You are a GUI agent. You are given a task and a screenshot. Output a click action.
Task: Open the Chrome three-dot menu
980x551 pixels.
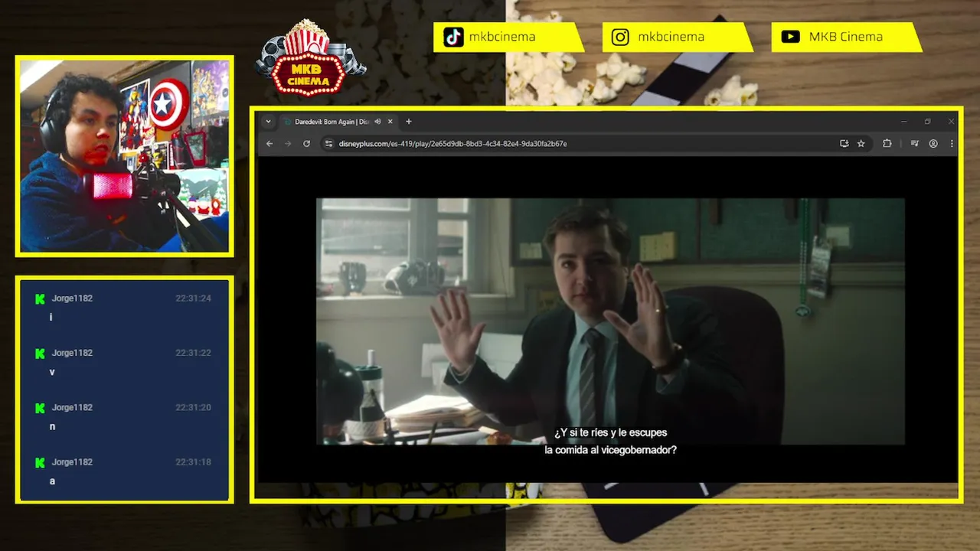952,143
